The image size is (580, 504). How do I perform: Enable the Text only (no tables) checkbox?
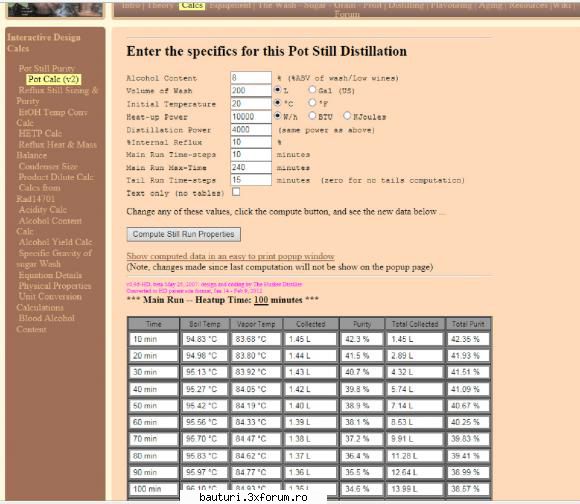236,192
